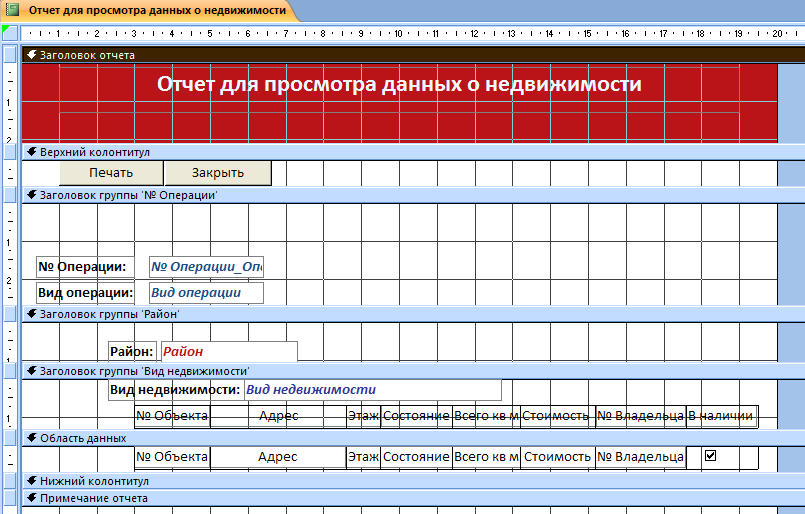Screen dimensions: 805x514
Task: Select the Нижний колонтитул section bar
Action: point(413,481)
